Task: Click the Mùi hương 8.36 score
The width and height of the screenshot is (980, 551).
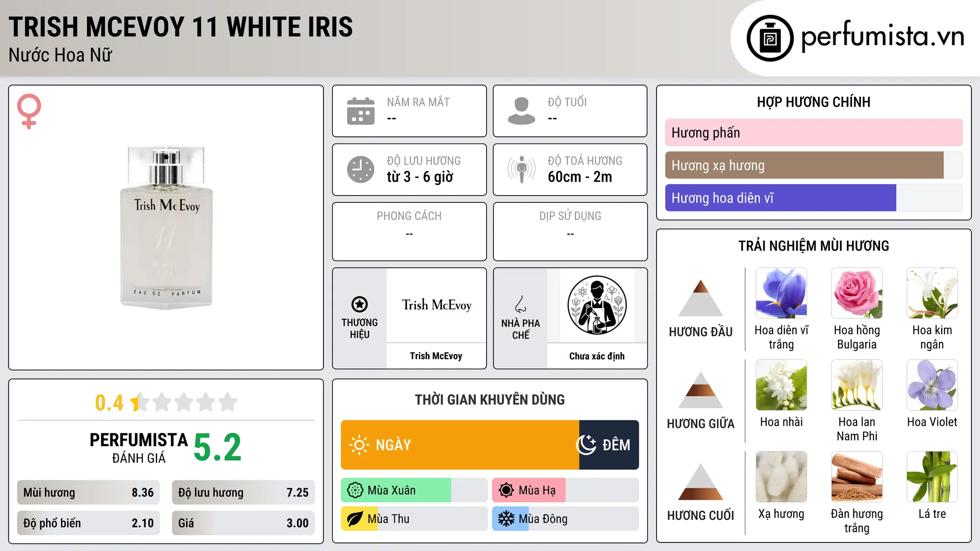Action: coord(89,493)
